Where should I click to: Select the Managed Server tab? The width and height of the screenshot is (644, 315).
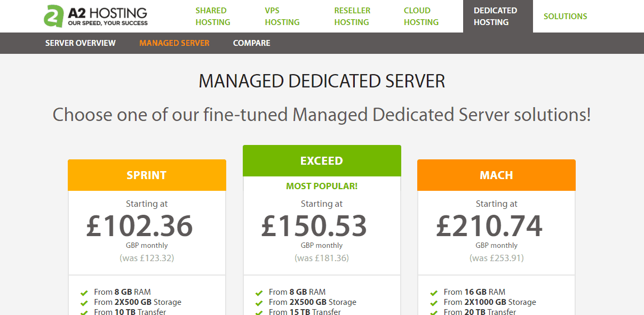point(174,43)
